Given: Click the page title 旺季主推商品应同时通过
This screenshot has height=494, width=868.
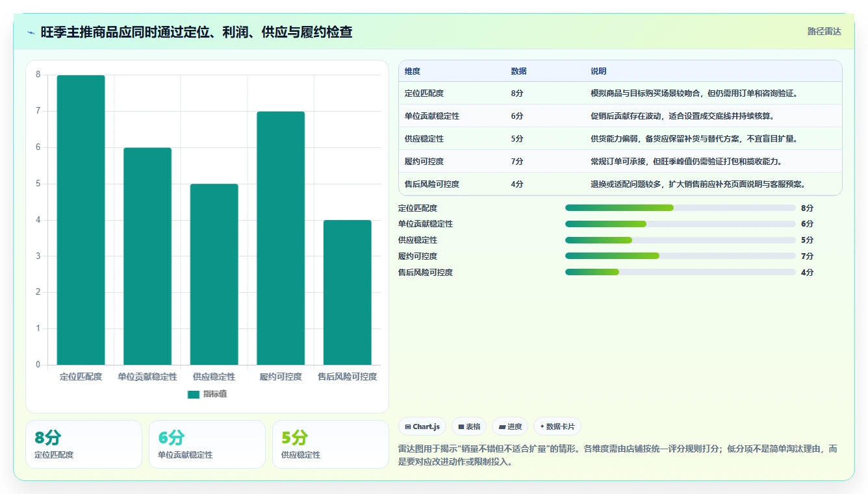Looking at the screenshot, I should pos(197,32).
